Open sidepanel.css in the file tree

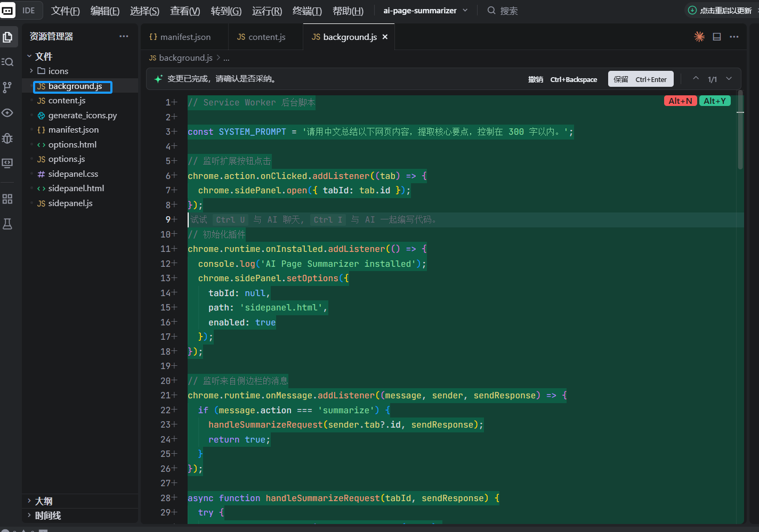tap(73, 174)
